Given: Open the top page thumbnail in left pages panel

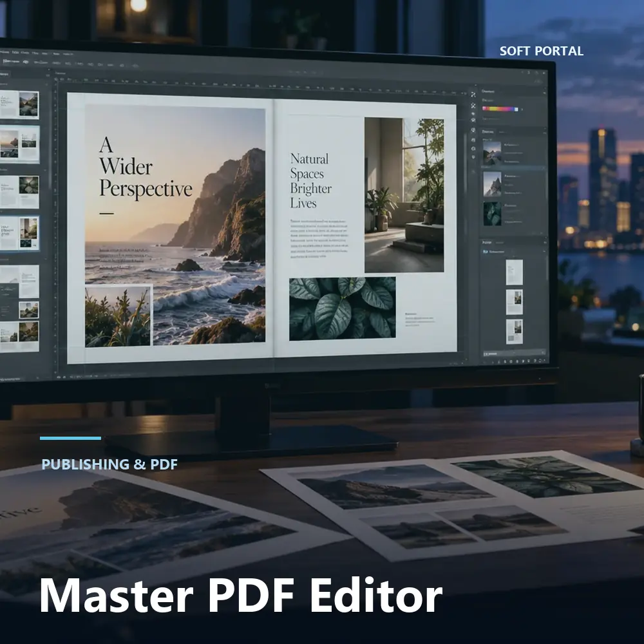Looking at the screenshot, I should click(19, 105).
